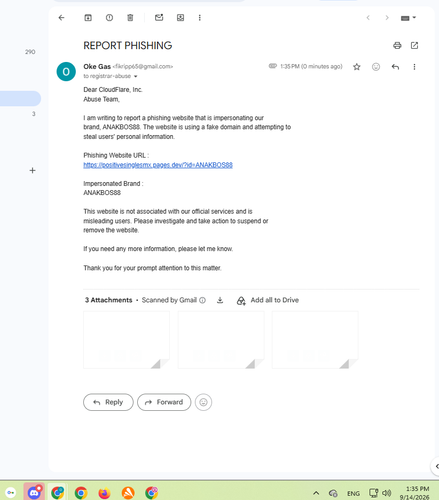Show hidden system tray icons
This screenshot has width=439, height=500.
tap(316, 493)
